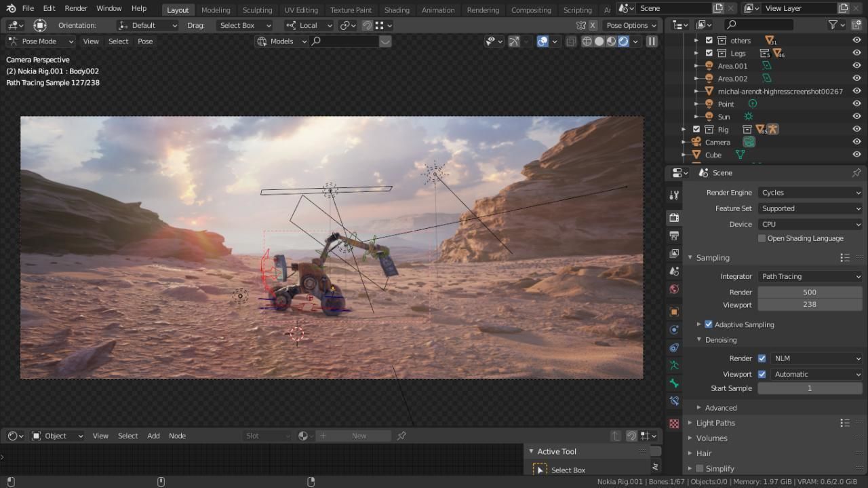Open the Pose Mode selector dropdown
Image resolution: width=868 pixels, height=488 pixels.
[x=41, y=41]
